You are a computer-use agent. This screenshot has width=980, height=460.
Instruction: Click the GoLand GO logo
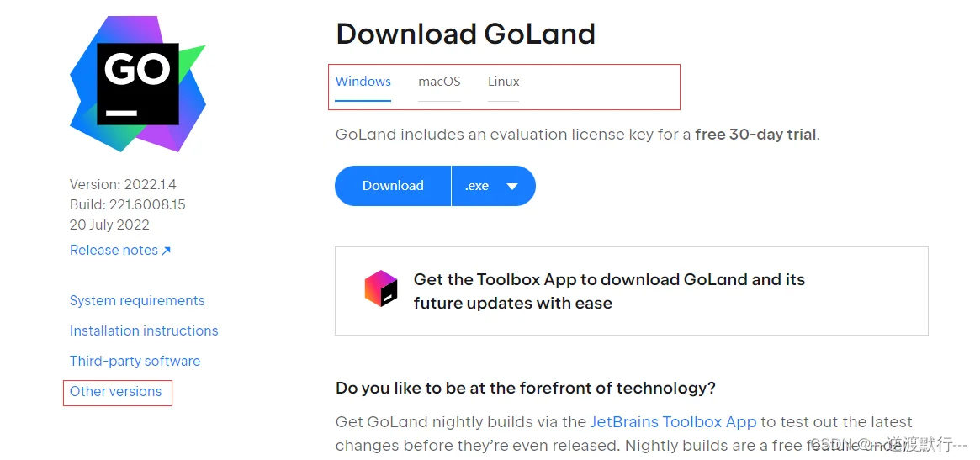pos(137,84)
